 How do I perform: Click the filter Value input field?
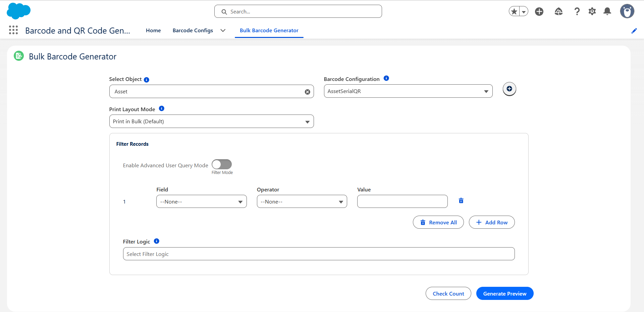coord(402,202)
